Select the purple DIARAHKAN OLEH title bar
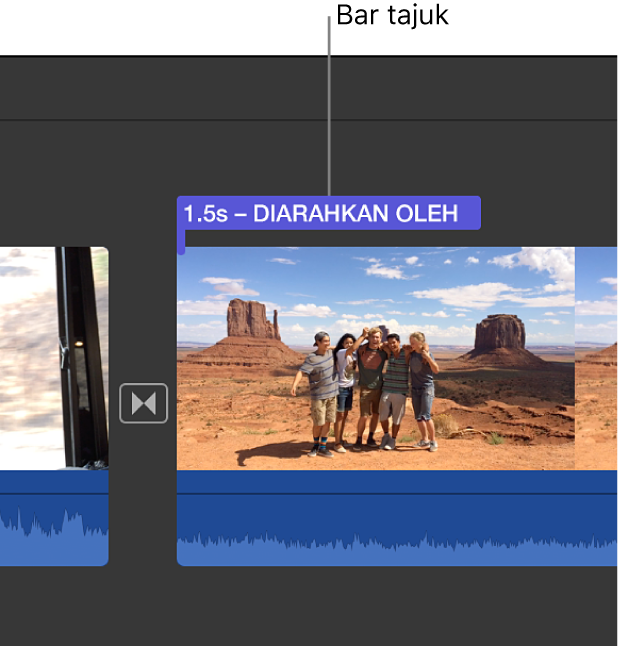The width and height of the screenshot is (620, 646). pyautogui.click(x=329, y=213)
